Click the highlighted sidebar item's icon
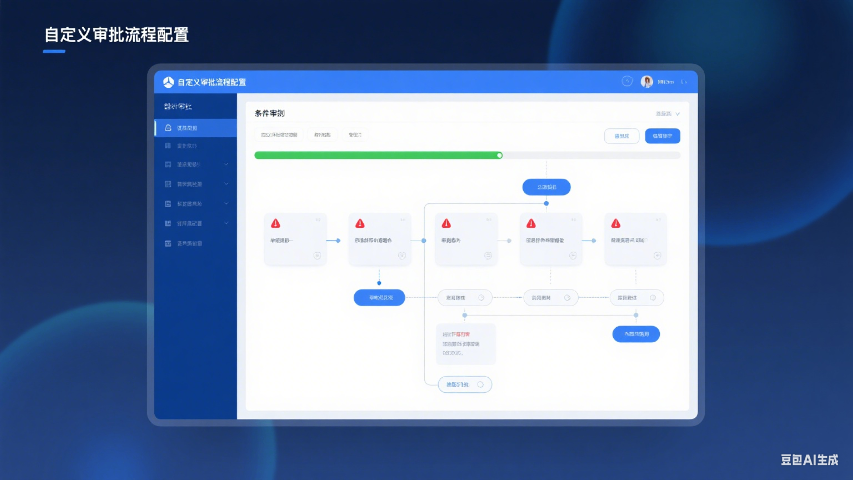The image size is (853, 480). (x=168, y=128)
